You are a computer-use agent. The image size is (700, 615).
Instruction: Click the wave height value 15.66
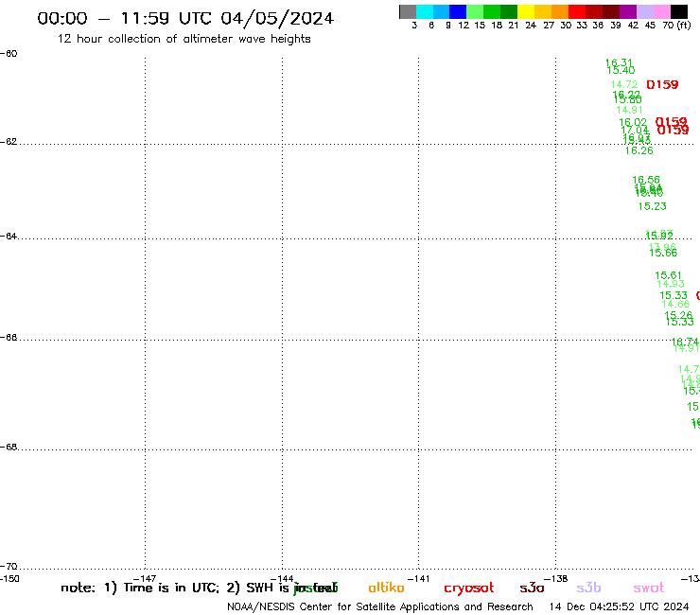(x=663, y=254)
